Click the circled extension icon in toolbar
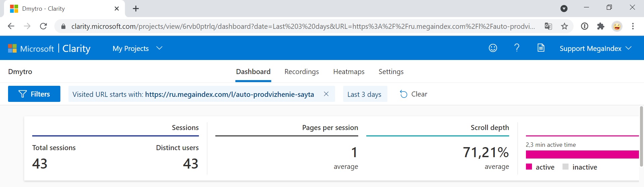Screen dimensions: 644x187 click(585, 26)
